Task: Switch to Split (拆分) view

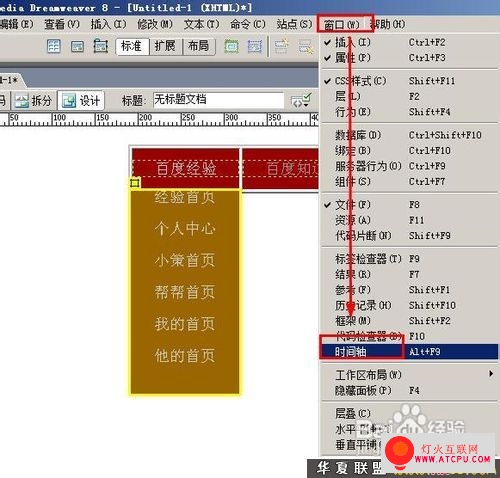Action: pyautogui.click(x=34, y=101)
